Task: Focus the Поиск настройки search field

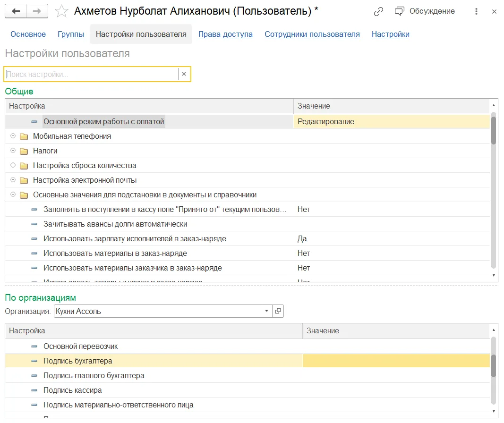Action: point(92,74)
